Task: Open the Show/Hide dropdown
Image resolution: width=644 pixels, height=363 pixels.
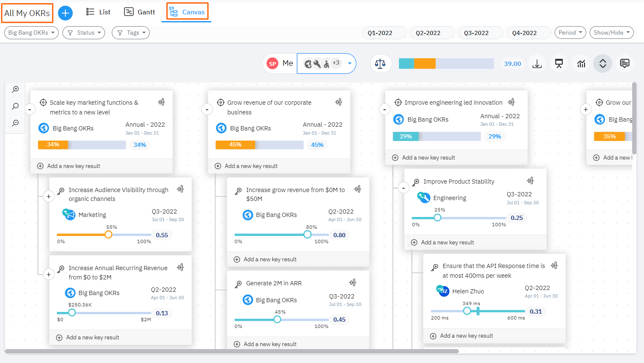Action: (612, 33)
